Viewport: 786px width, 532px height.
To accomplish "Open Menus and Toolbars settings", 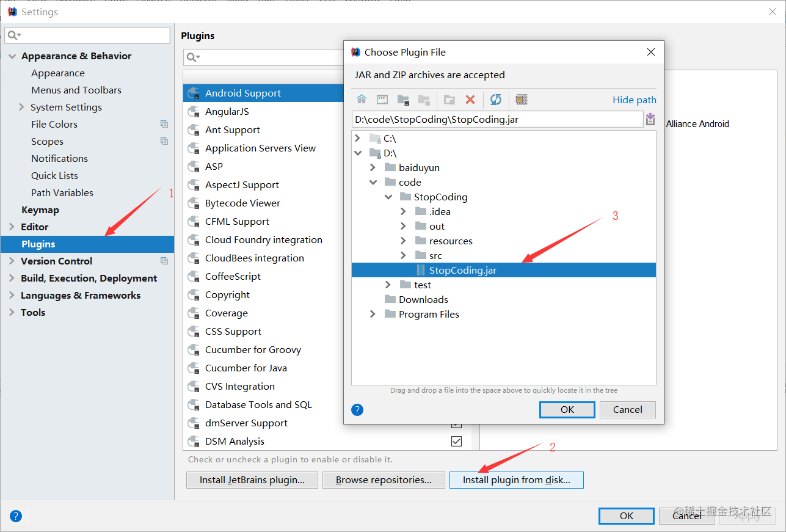I will pos(76,90).
